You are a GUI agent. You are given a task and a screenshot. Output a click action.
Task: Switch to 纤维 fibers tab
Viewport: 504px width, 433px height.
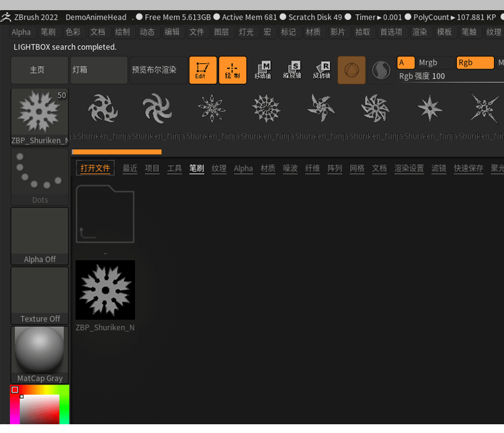pos(312,168)
